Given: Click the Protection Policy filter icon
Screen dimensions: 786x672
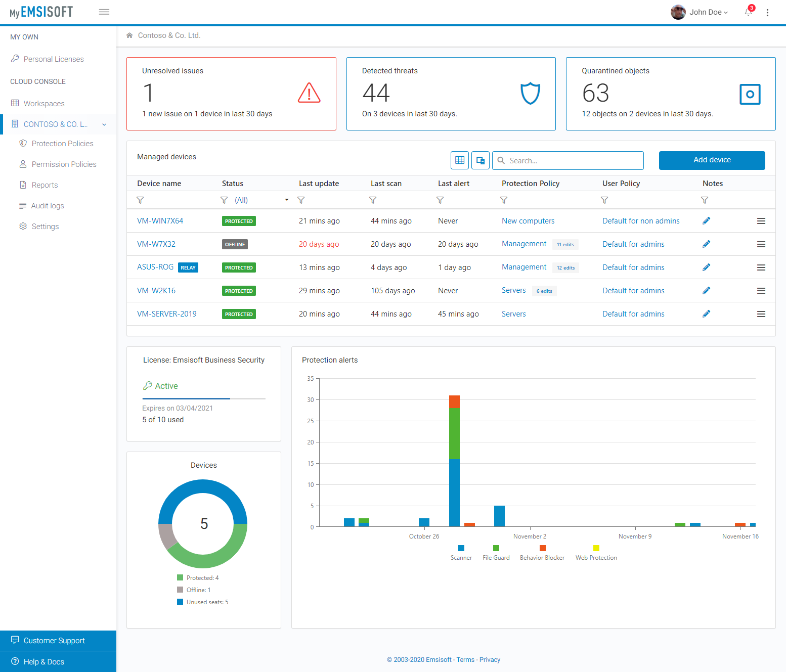Looking at the screenshot, I should click(x=504, y=200).
